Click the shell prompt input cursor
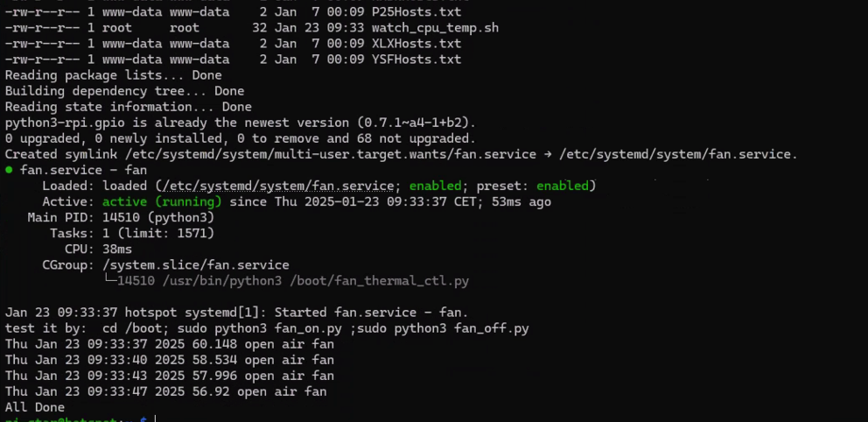 (156, 419)
